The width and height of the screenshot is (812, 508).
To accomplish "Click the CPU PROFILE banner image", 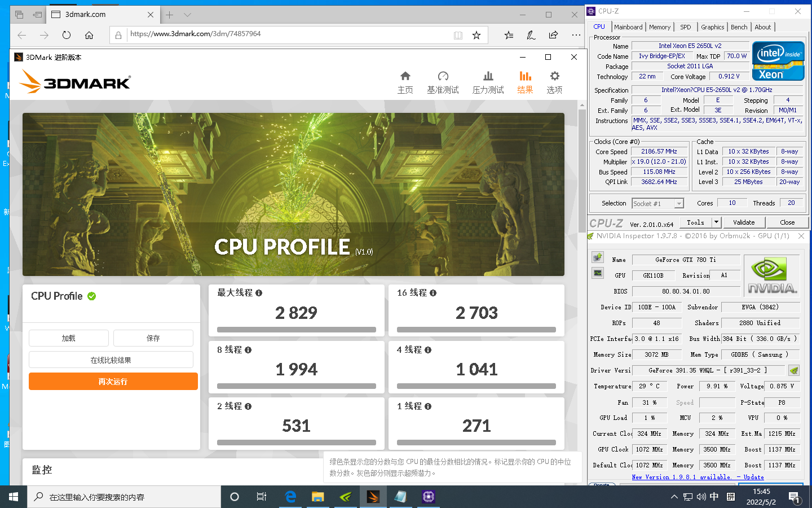I will click(293, 194).
